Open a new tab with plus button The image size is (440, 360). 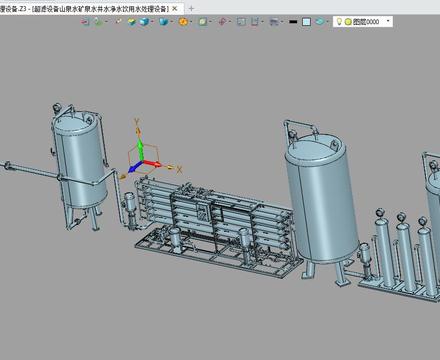191,9
